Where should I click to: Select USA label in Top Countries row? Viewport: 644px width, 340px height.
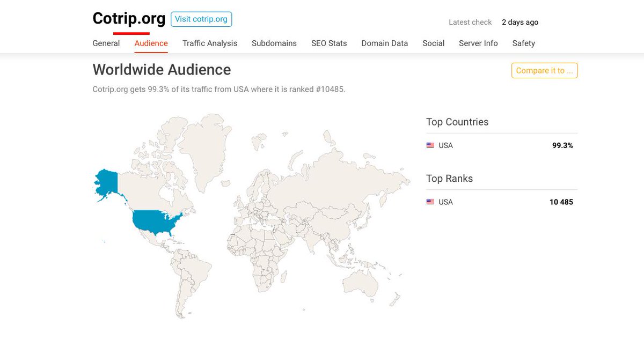(445, 145)
